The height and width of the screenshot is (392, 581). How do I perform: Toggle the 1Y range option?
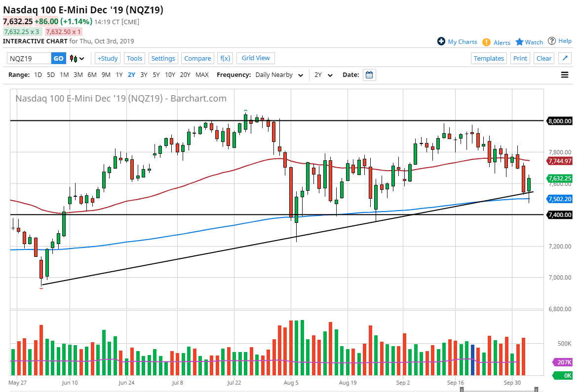tap(119, 75)
